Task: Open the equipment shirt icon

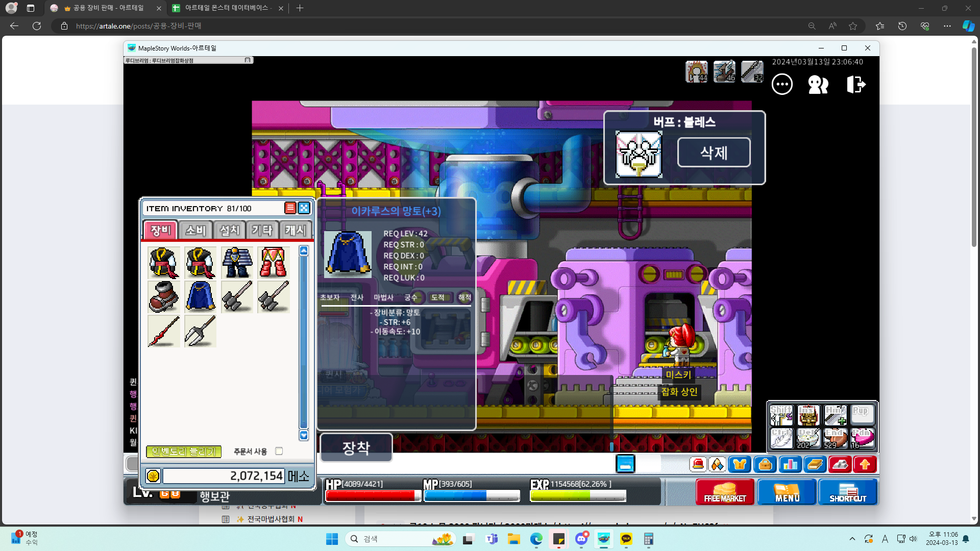Action: (740, 464)
